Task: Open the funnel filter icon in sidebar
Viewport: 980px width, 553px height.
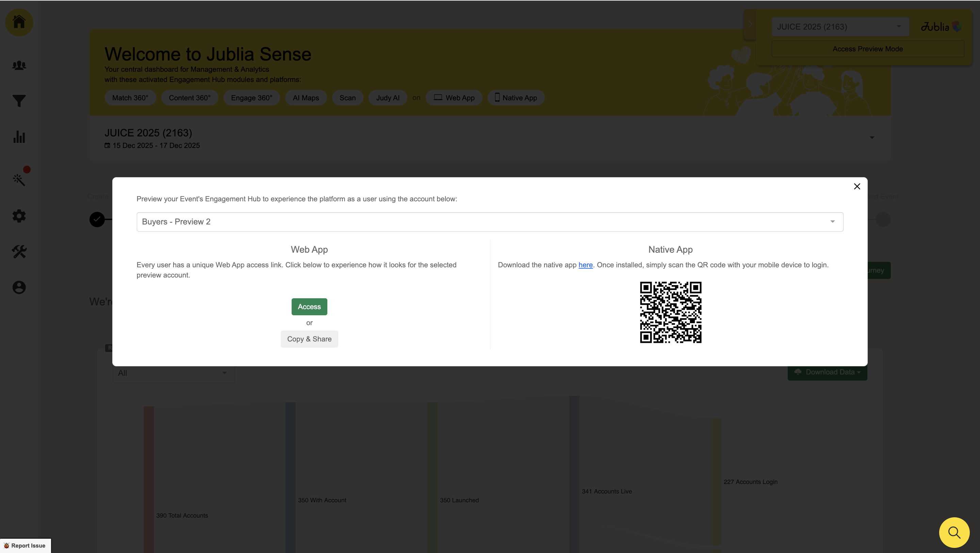Action: pyautogui.click(x=19, y=101)
